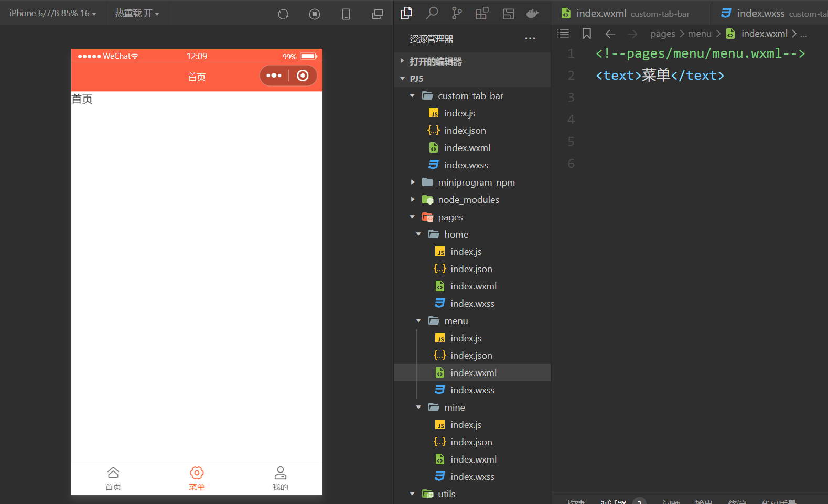This screenshot has height=504, width=828.
Task: Tap the 首页 home tab bar icon
Action: (113, 478)
